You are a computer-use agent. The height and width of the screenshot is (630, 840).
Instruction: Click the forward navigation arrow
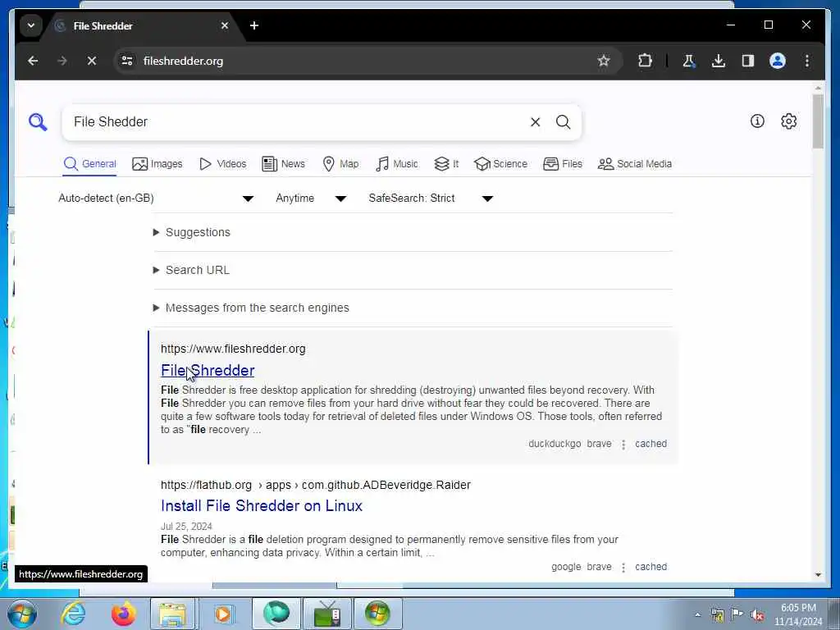[x=62, y=61]
